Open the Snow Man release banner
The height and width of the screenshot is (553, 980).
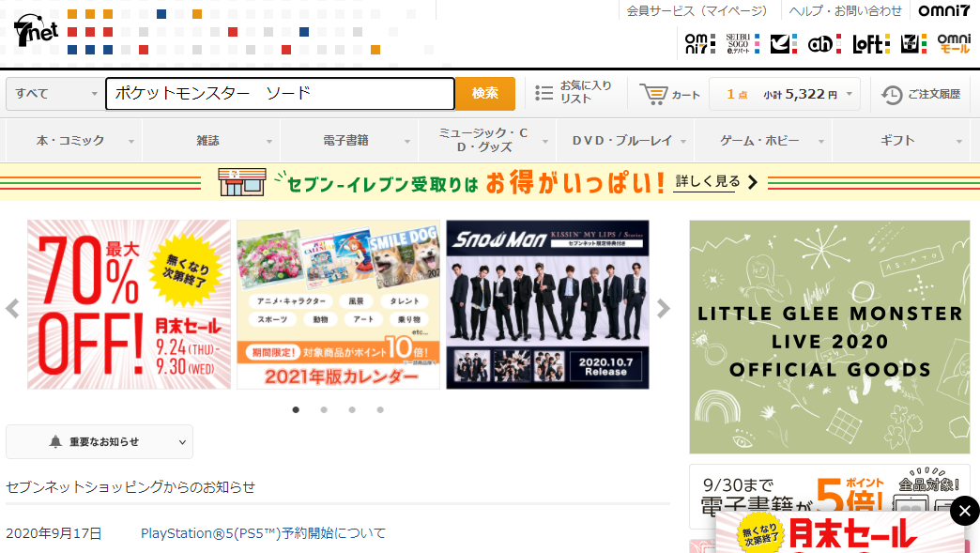[547, 304]
